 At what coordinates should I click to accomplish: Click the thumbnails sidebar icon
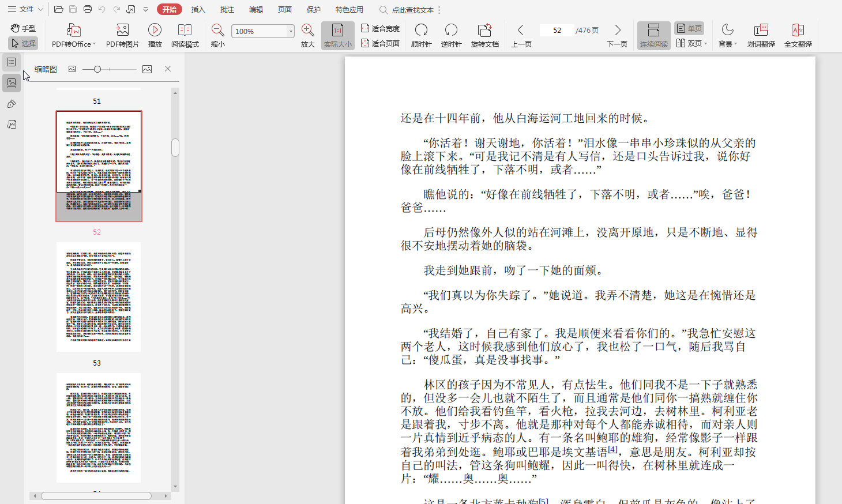point(12,82)
